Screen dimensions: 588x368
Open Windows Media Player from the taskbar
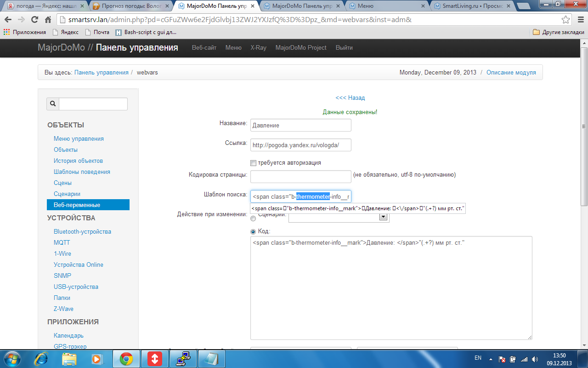click(97, 359)
